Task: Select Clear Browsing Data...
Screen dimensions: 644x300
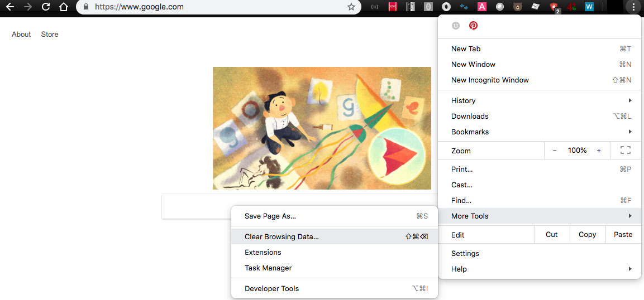Action: [x=335, y=236]
